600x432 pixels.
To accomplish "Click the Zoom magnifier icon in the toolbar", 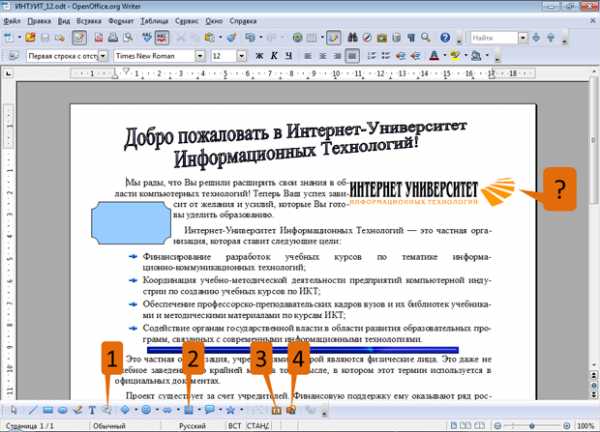I will [426, 37].
